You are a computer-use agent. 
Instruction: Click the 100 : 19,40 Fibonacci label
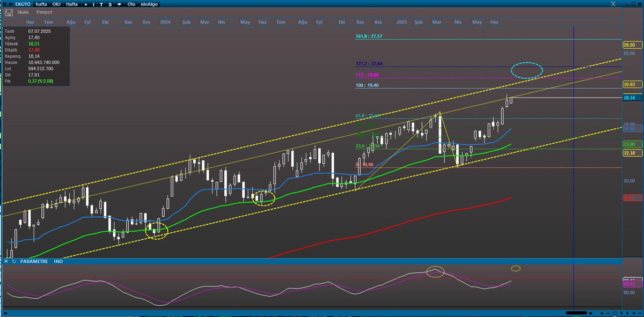click(368, 85)
